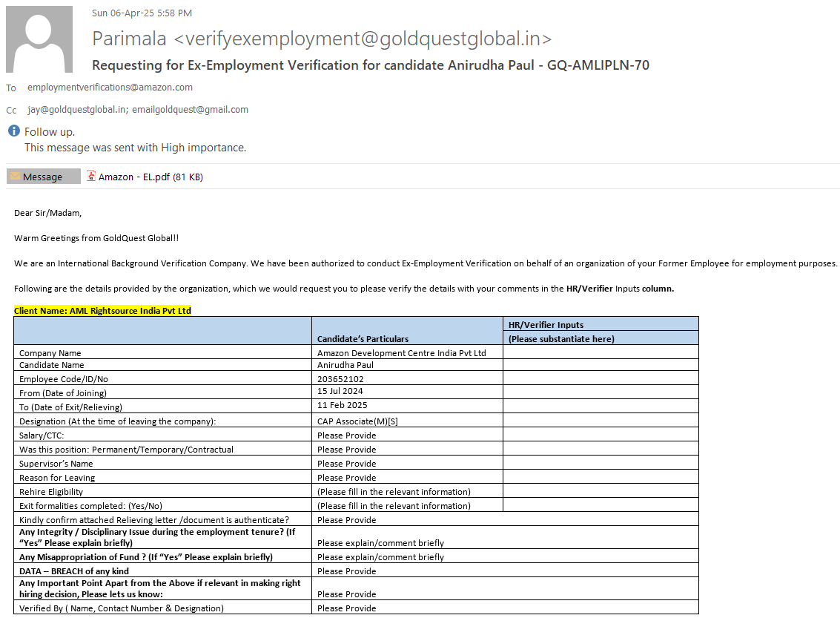The width and height of the screenshot is (840, 618).
Task: Select the Message tab
Action: tap(44, 177)
